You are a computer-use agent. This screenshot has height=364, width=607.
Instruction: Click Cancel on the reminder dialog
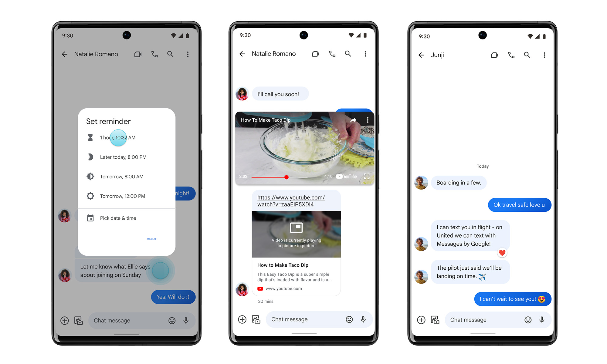(x=151, y=239)
